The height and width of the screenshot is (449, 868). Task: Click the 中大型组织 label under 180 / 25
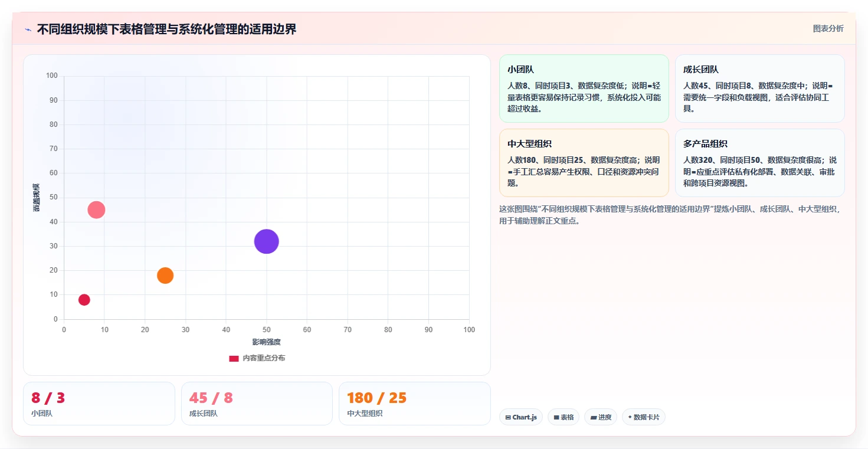365,414
